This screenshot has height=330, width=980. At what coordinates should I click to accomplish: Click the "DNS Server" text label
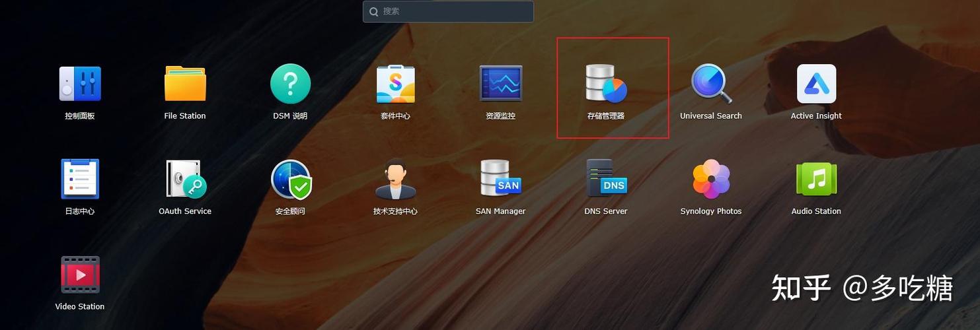pyautogui.click(x=606, y=211)
